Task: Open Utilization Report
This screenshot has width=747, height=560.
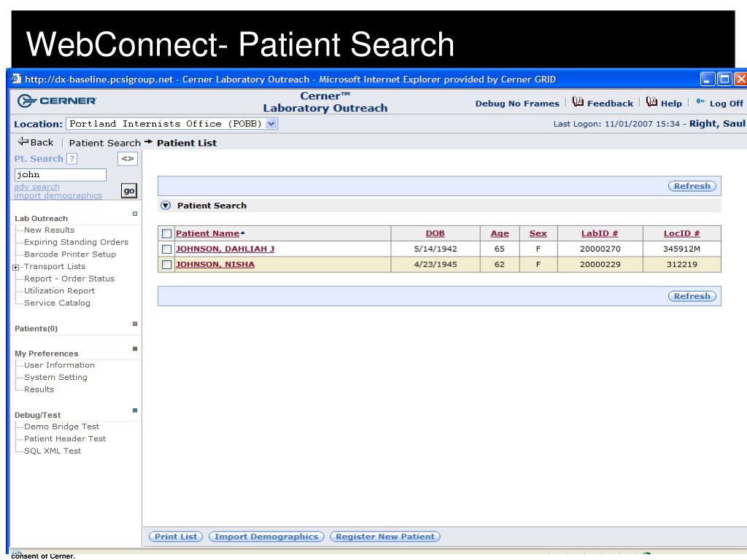Action: point(60,290)
